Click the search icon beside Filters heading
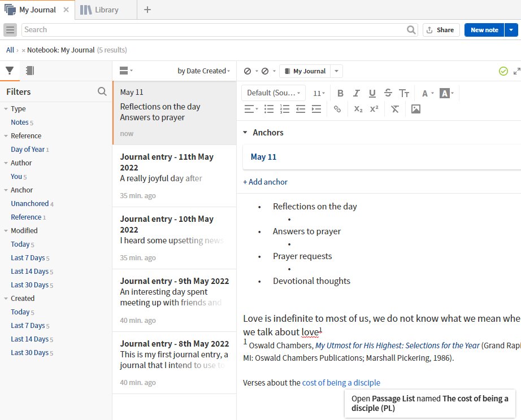This screenshot has width=521, height=420. 102,91
